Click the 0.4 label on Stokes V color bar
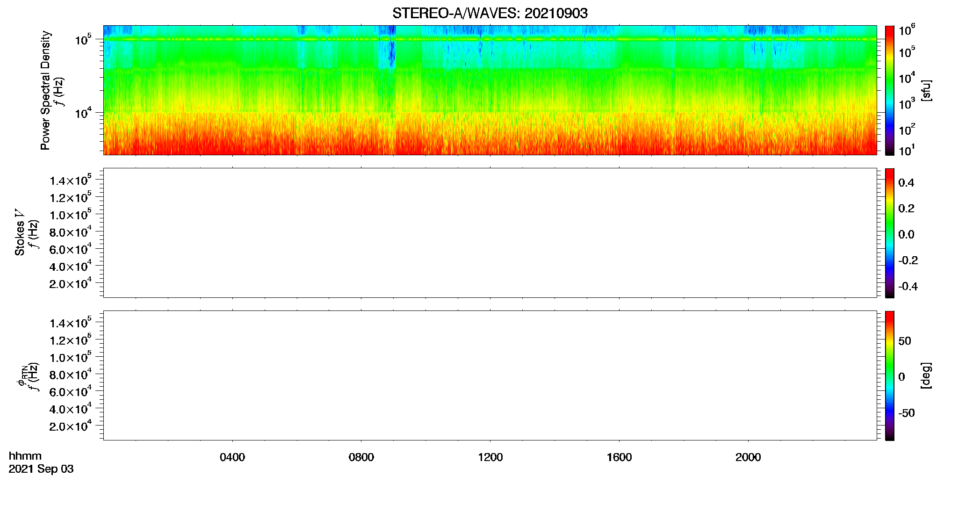 point(906,183)
